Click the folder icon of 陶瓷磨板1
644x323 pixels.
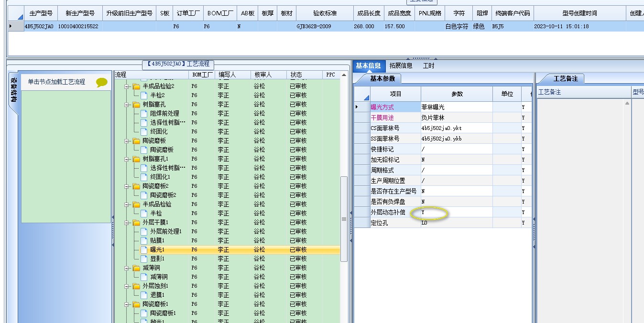click(136, 304)
